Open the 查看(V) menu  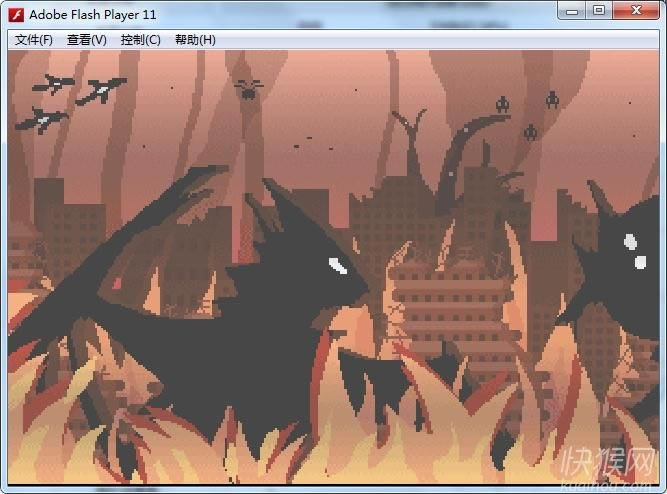87,40
